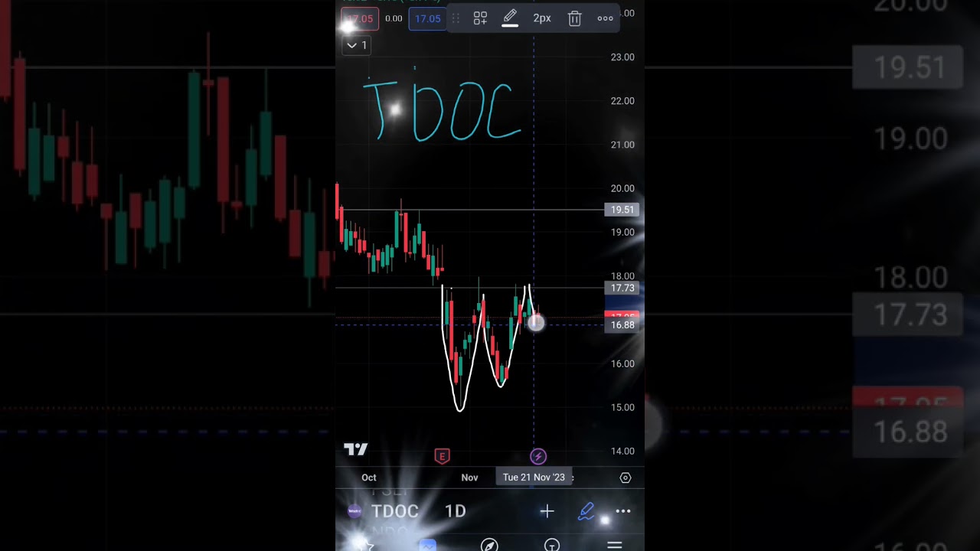Click the 23.00 price scale label
The image size is (980, 551).
[x=622, y=57]
